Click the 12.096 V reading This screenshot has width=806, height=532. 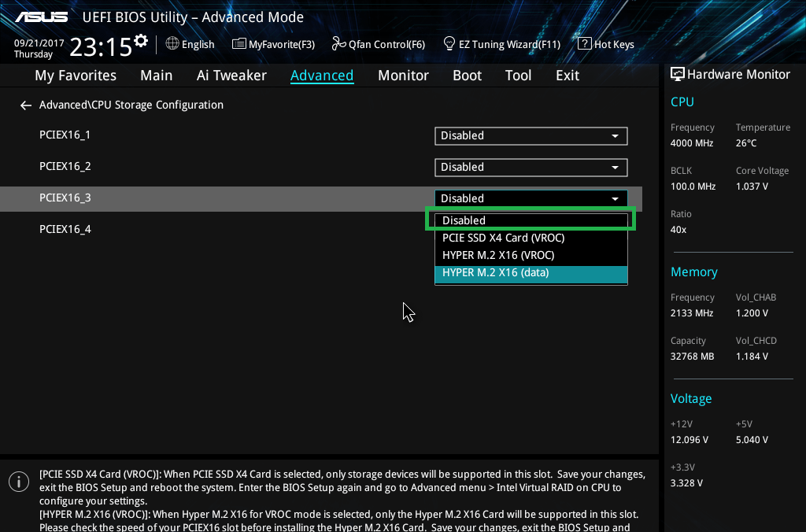coord(690,441)
